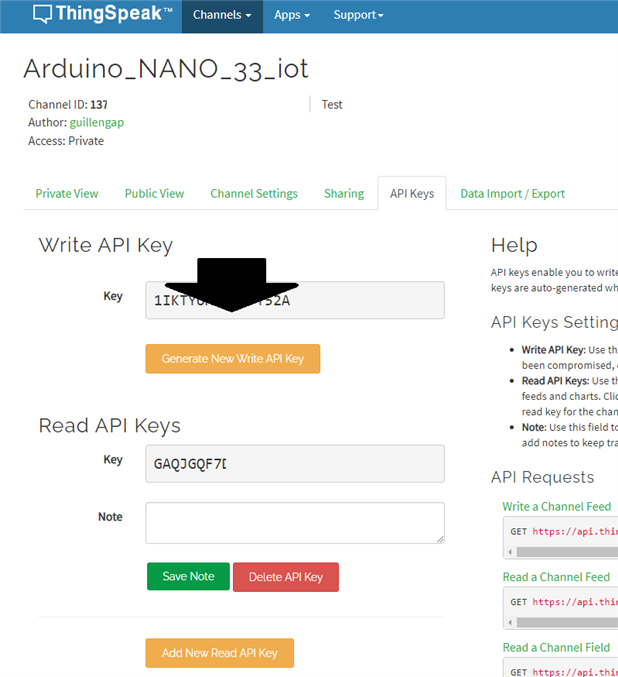Generate New Write API Key

pos(233,358)
